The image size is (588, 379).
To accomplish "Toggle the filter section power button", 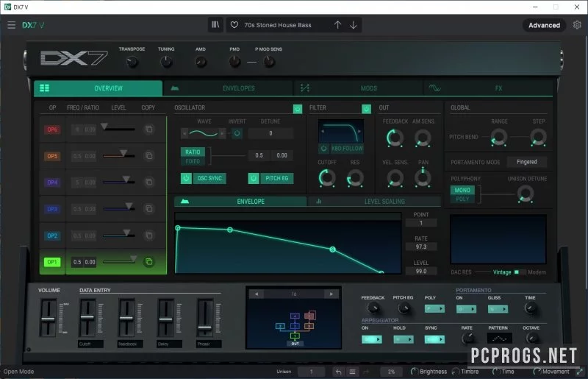I will pyautogui.click(x=366, y=109).
